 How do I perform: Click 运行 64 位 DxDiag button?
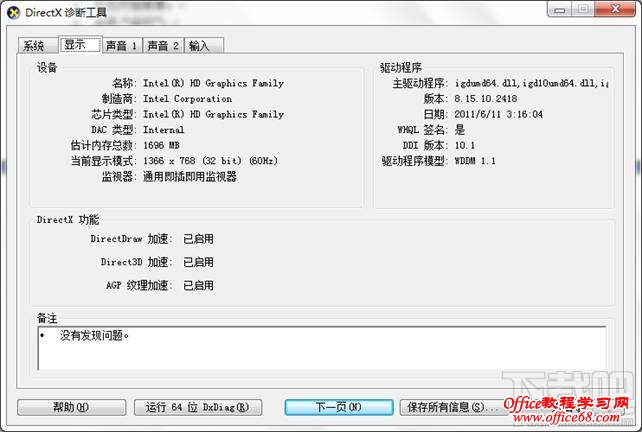198,407
